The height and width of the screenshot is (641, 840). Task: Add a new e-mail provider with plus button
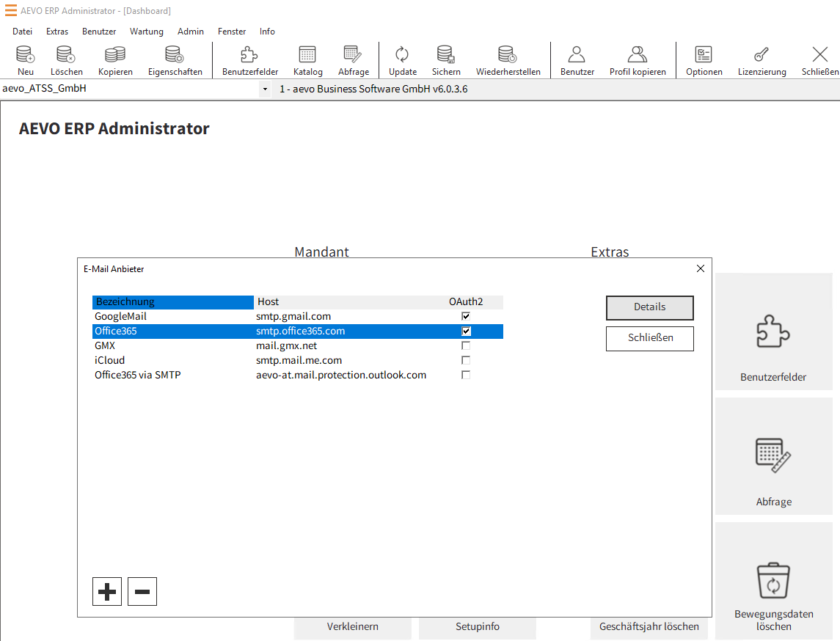pos(106,591)
